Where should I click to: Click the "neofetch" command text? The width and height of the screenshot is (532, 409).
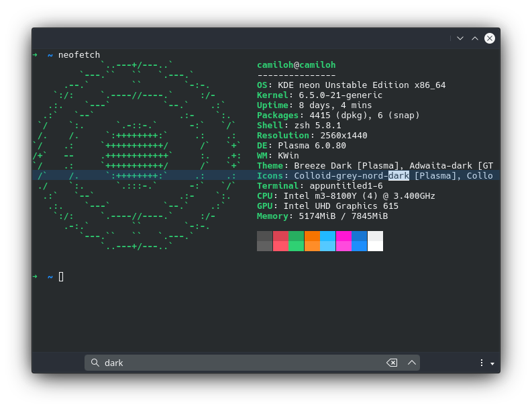(x=79, y=55)
